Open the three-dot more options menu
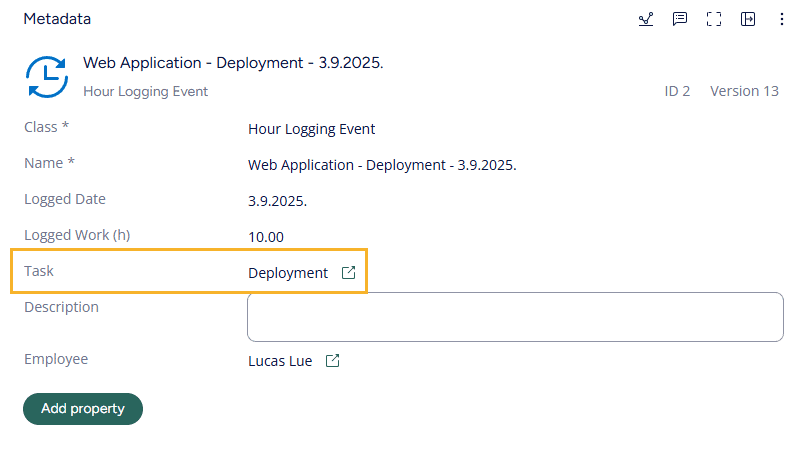 [777, 19]
